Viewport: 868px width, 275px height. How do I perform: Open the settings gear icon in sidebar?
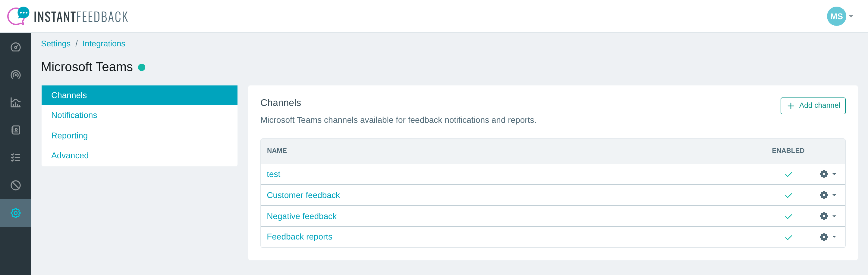point(15,213)
